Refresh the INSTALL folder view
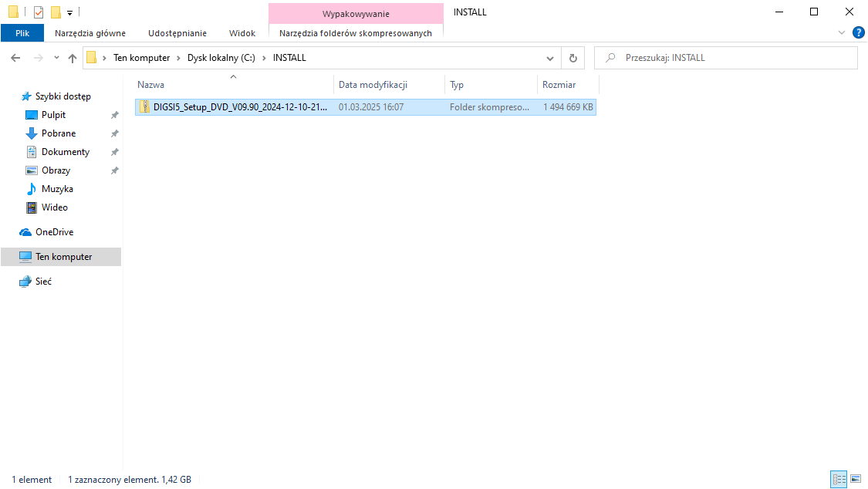The height and width of the screenshot is (489, 868). [x=573, y=58]
